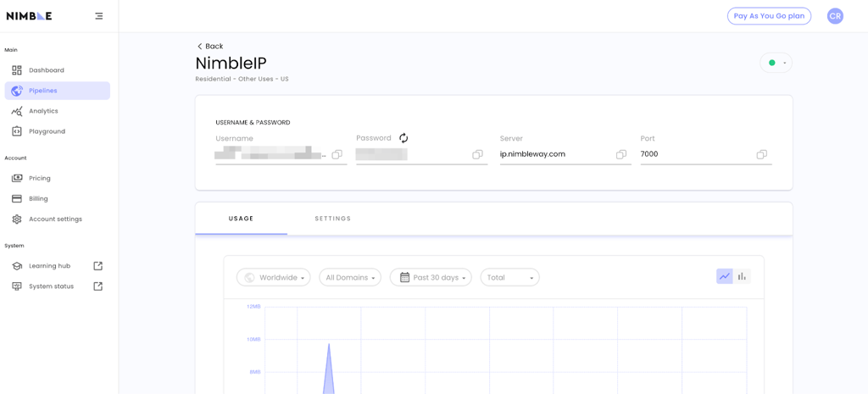Click the Learning hub graduation cap icon
Screen dimensions: 868x394
coord(17,266)
